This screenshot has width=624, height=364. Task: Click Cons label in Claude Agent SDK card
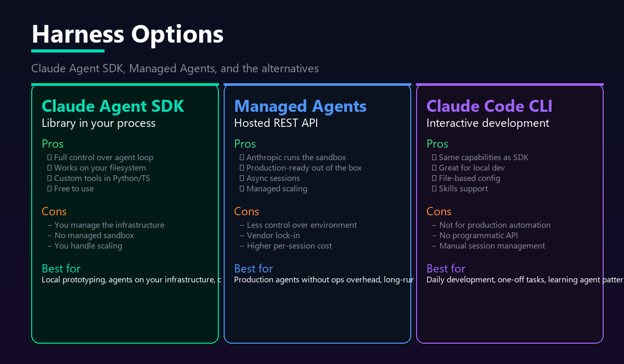tap(54, 212)
